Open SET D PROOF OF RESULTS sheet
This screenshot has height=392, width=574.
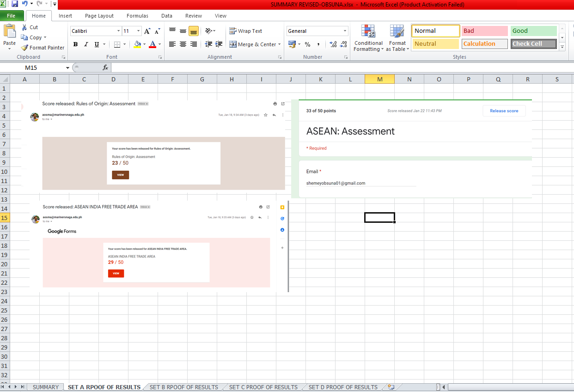click(343, 387)
